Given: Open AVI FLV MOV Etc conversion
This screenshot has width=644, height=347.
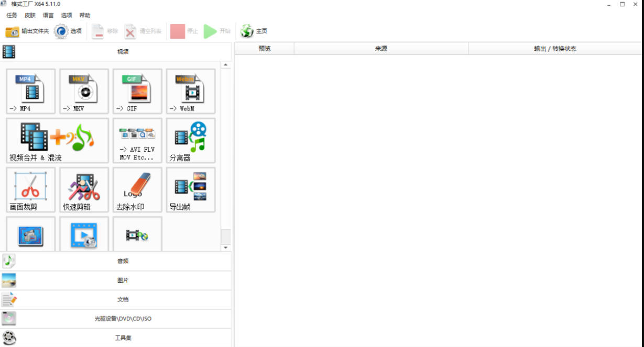Looking at the screenshot, I should 137,140.
